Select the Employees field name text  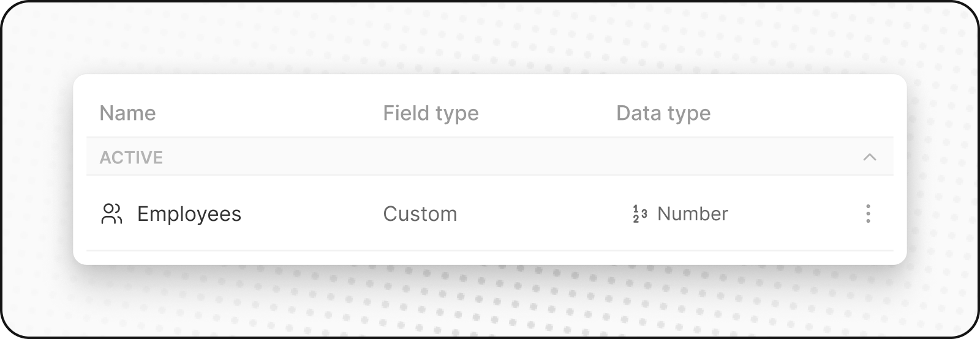189,214
